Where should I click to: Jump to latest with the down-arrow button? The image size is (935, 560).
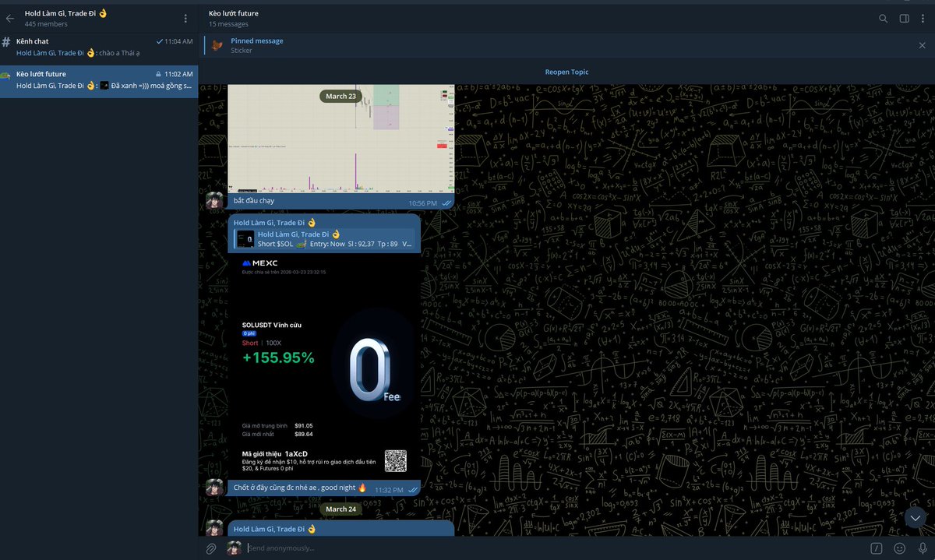click(916, 517)
